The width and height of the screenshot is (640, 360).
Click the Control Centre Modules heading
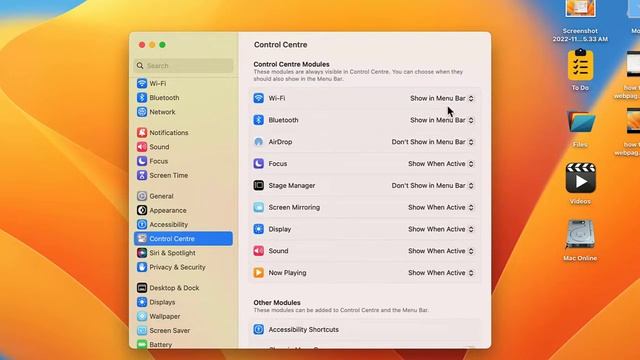291,64
